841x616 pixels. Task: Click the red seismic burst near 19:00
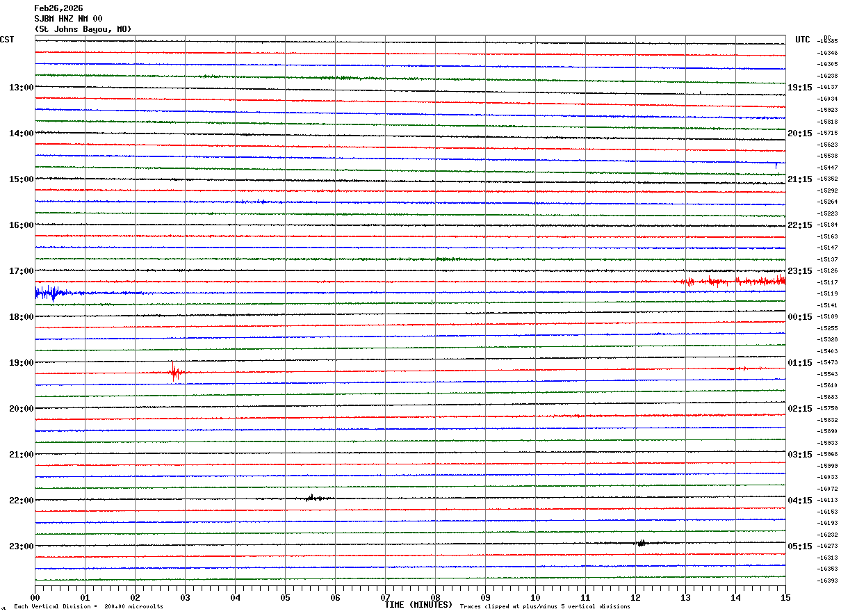175,371
